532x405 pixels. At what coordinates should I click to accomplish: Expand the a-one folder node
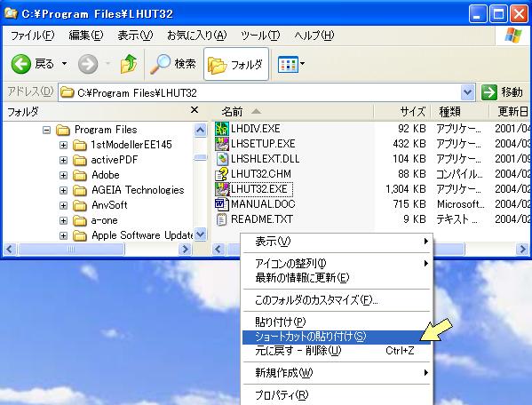coord(63,220)
